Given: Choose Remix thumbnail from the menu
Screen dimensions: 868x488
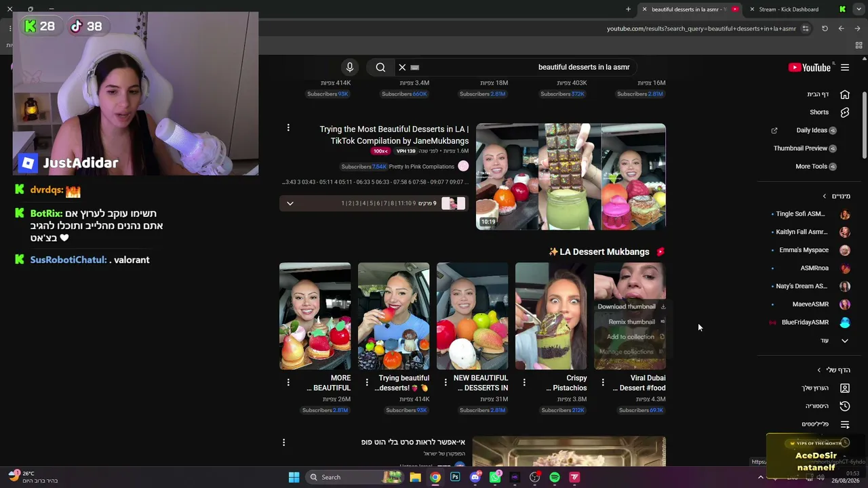Looking at the screenshot, I should click(636, 322).
